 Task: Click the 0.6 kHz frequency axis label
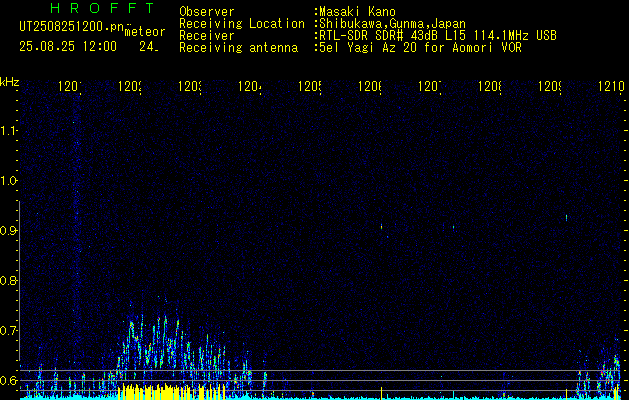8,380
